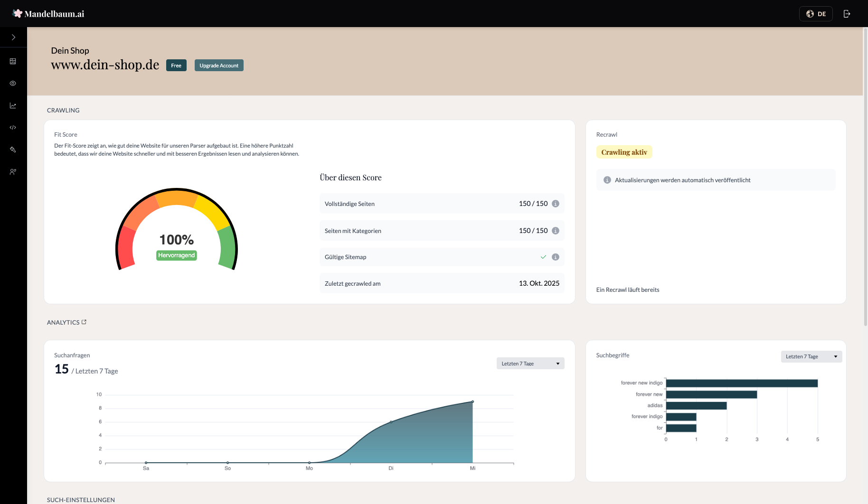This screenshot has height=504, width=868.
Task: Open the Letzten 7 Tage dropdown under Suchanfragen
Action: point(530,363)
